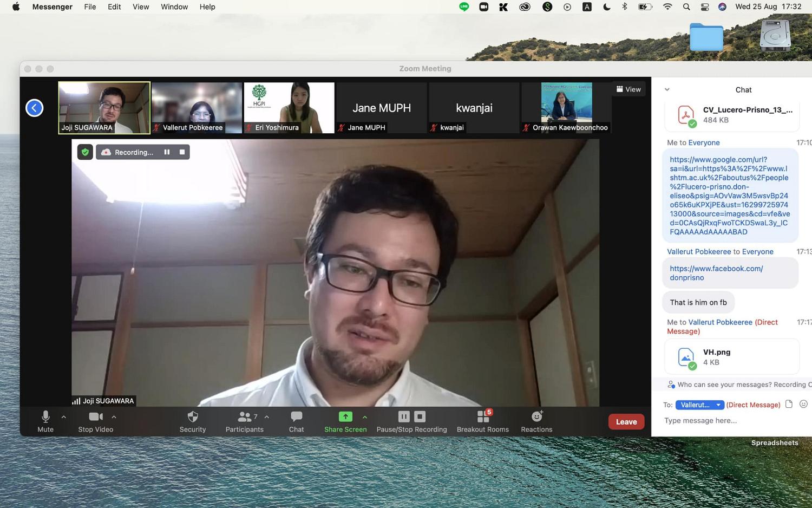Choose chat recipient from Vallerut dropdown
812x508 pixels.
[x=700, y=405]
